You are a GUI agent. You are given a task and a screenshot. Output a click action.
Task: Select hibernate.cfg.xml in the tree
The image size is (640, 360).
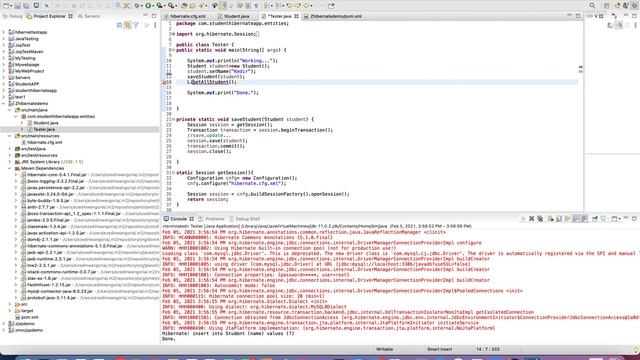[44, 142]
